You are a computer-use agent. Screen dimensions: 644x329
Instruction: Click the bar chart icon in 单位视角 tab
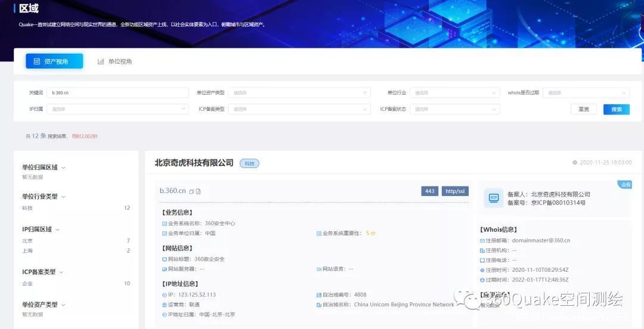[101, 61]
